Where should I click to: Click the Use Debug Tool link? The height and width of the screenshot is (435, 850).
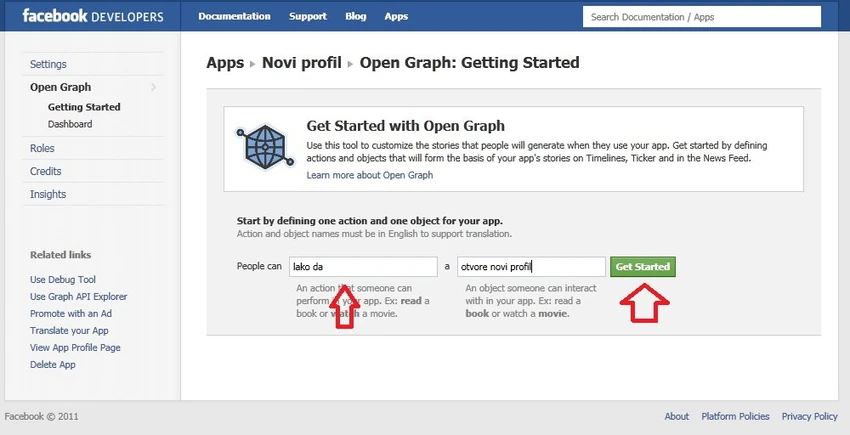(63, 280)
